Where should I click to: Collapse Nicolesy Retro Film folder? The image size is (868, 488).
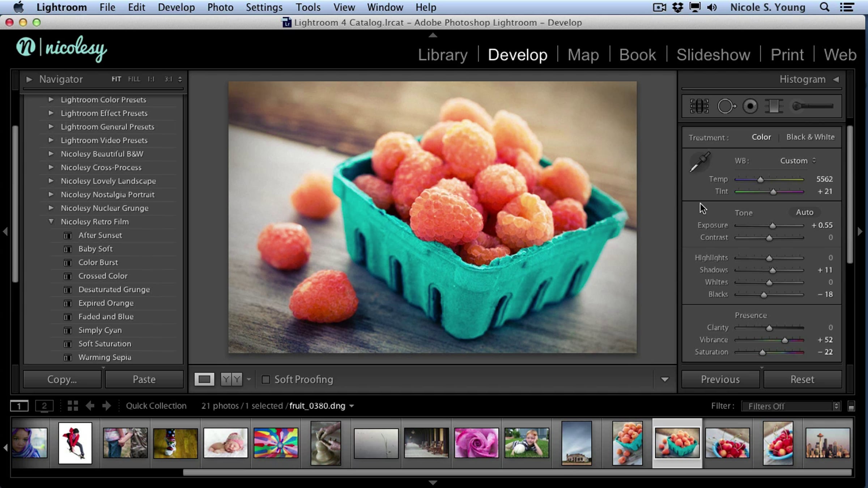point(51,221)
